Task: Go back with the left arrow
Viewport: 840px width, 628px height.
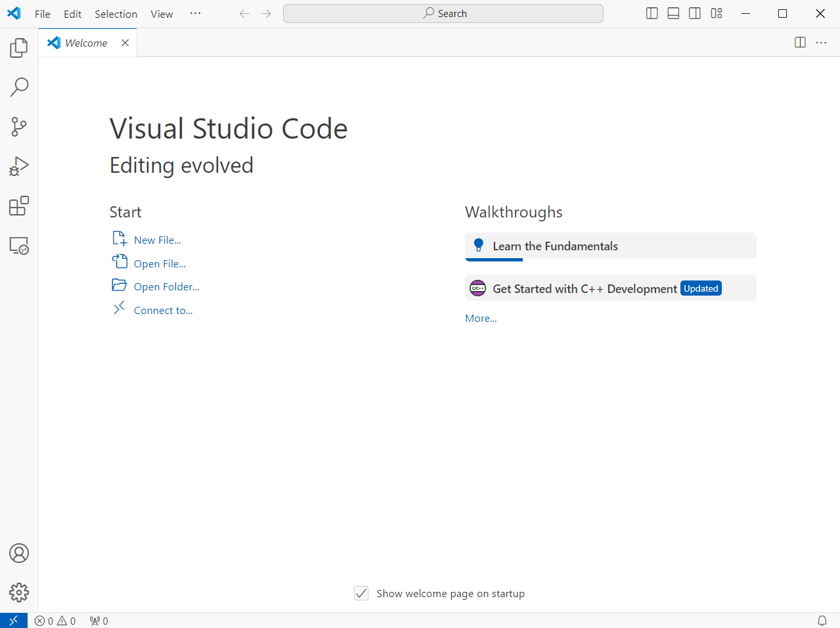Action: (x=244, y=13)
